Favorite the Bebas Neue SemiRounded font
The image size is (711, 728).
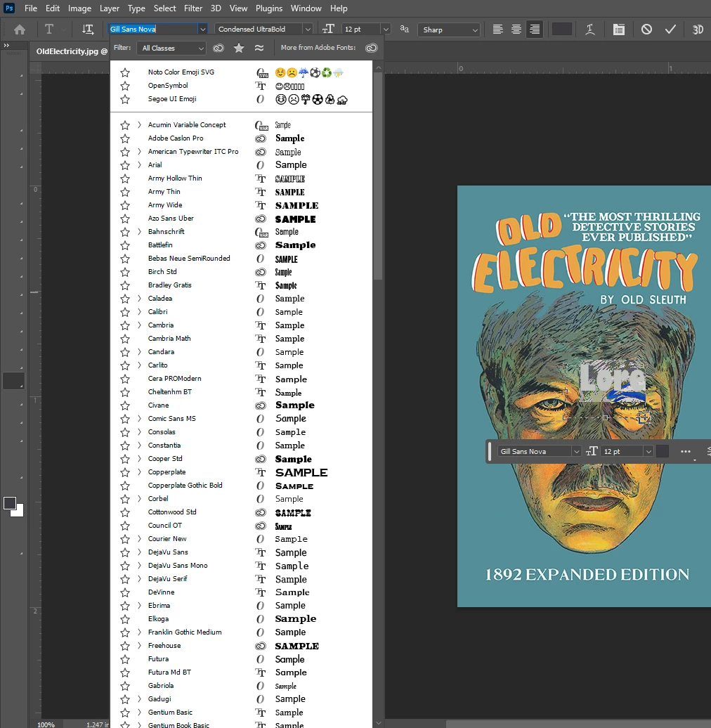tap(125, 259)
